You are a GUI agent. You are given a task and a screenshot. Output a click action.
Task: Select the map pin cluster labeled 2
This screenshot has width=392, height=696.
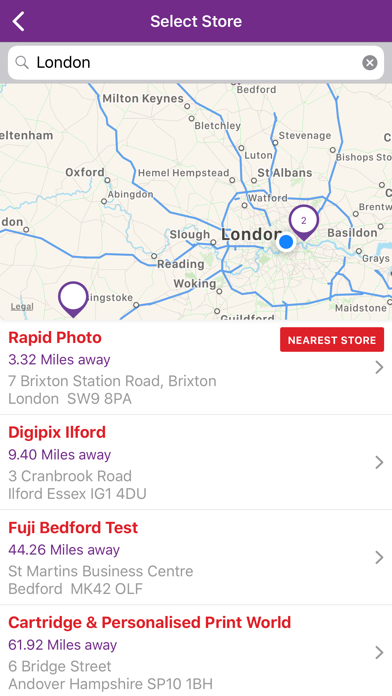click(x=304, y=222)
